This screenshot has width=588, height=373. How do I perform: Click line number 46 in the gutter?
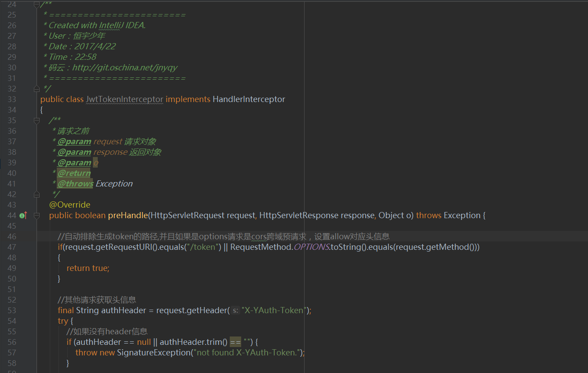11,237
